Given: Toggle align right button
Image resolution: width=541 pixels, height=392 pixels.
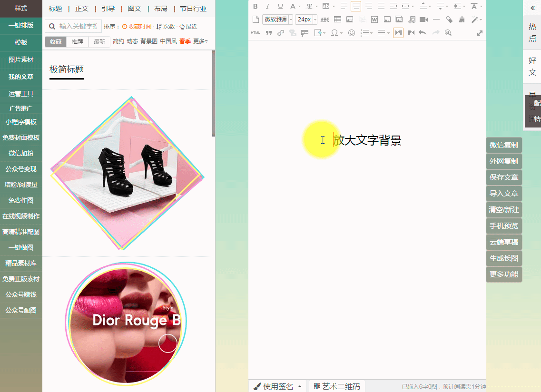Looking at the screenshot, I should point(368,6).
